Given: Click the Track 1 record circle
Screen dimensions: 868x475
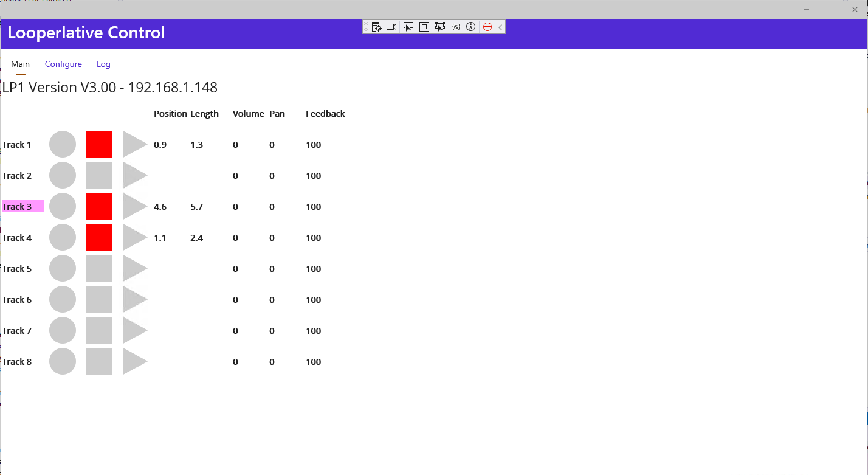Looking at the screenshot, I should [x=63, y=144].
